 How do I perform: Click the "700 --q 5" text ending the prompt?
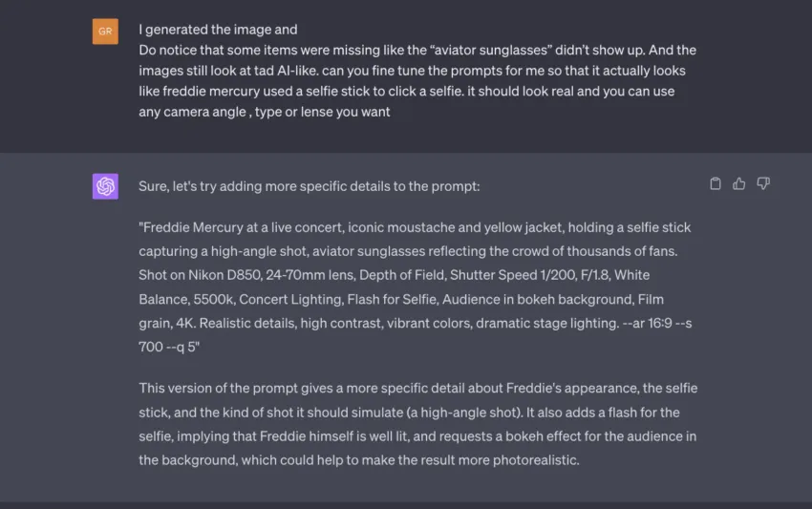point(170,347)
